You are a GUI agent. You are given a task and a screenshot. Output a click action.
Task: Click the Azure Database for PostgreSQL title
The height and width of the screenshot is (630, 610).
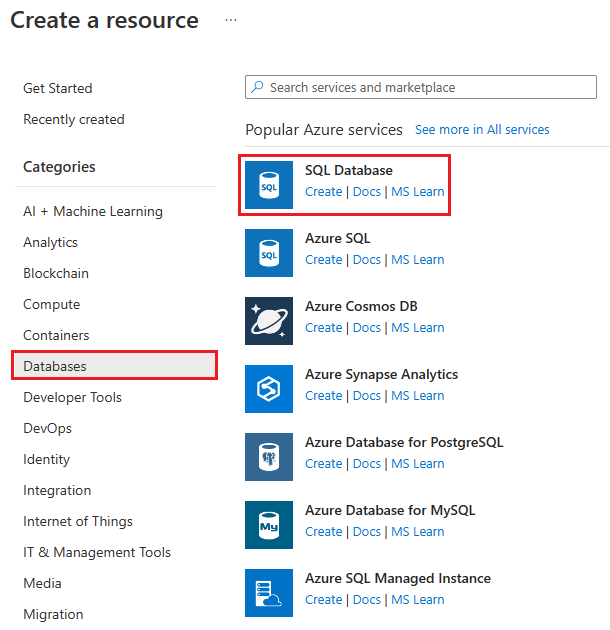tap(404, 442)
